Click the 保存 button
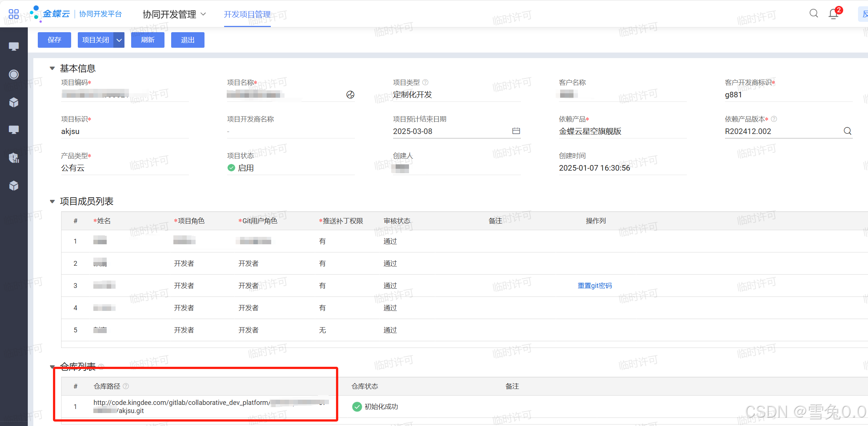The width and height of the screenshot is (868, 426). click(54, 40)
